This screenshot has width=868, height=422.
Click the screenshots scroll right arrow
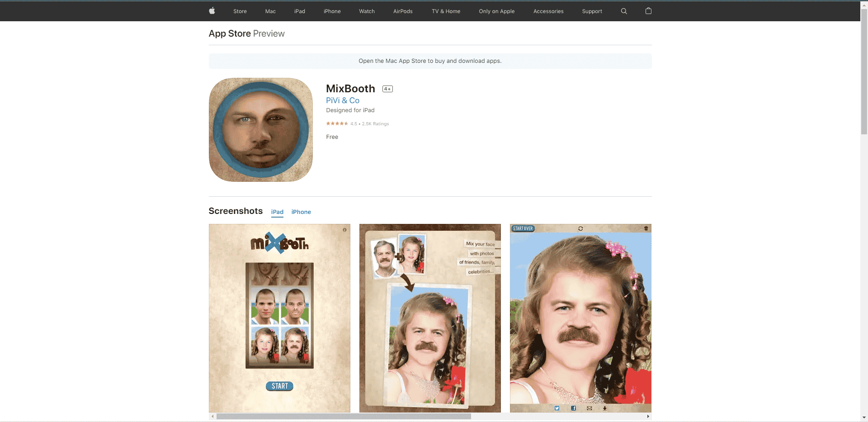tap(648, 417)
